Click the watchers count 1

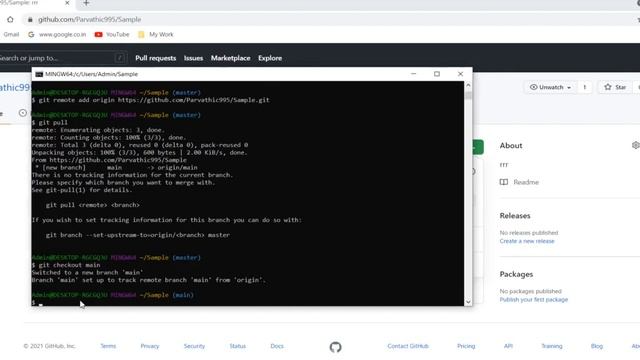click(x=584, y=87)
